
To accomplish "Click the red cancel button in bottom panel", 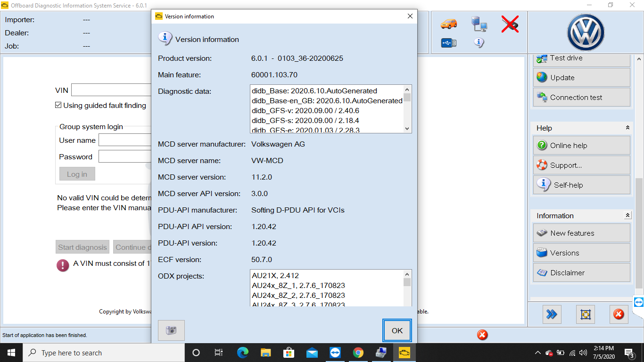I will (x=619, y=314).
